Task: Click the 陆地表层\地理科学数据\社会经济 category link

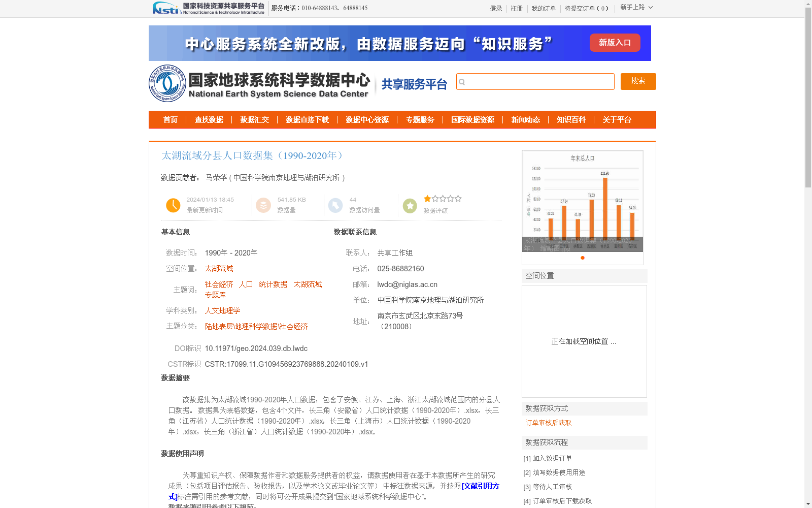Action: pyautogui.click(x=256, y=327)
